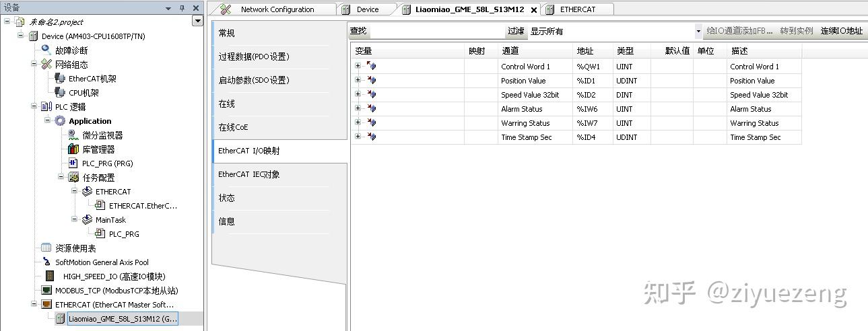Collapse the PLC 逻辑 tree node
Viewport: 868px width, 331px height.
tap(34, 106)
